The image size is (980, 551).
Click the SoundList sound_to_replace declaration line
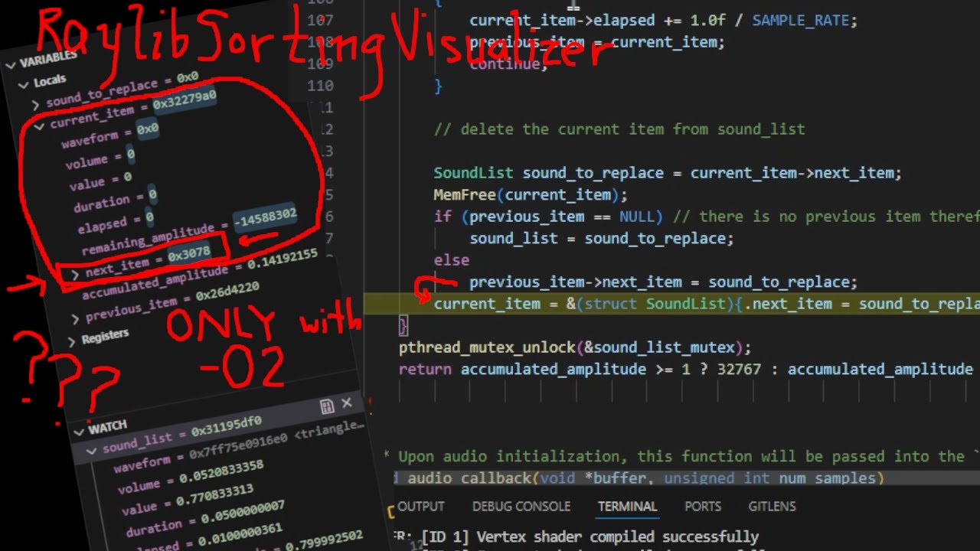click(x=668, y=173)
